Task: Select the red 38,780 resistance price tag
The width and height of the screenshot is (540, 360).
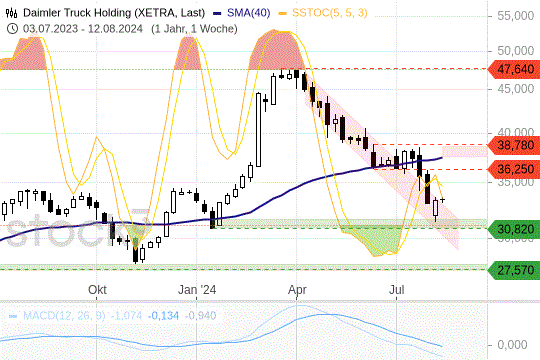Action: click(x=513, y=145)
